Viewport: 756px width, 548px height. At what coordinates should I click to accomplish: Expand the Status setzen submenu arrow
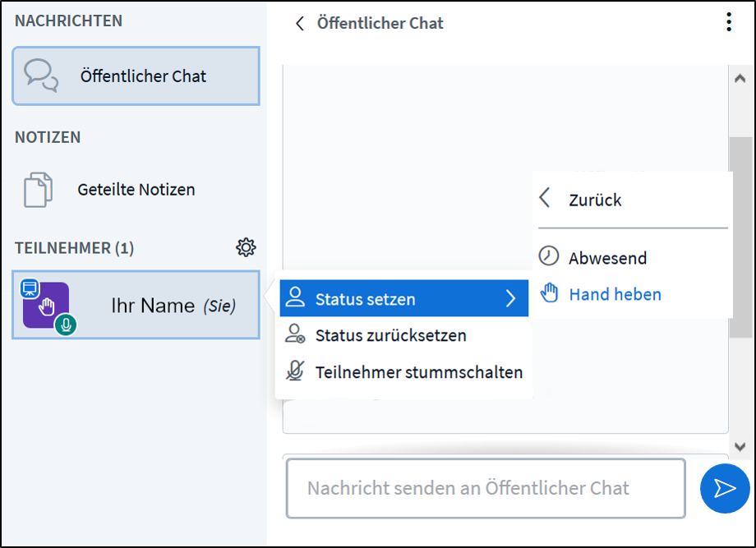pos(510,299)
